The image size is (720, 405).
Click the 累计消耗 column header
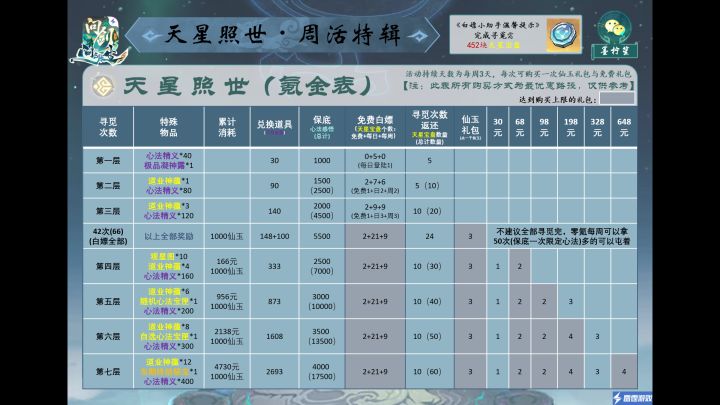227,127
